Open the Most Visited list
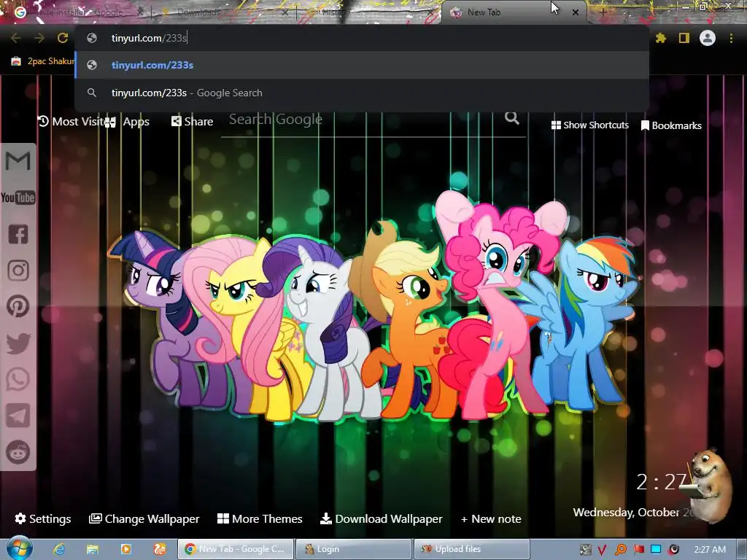 (x=71, y=122)
